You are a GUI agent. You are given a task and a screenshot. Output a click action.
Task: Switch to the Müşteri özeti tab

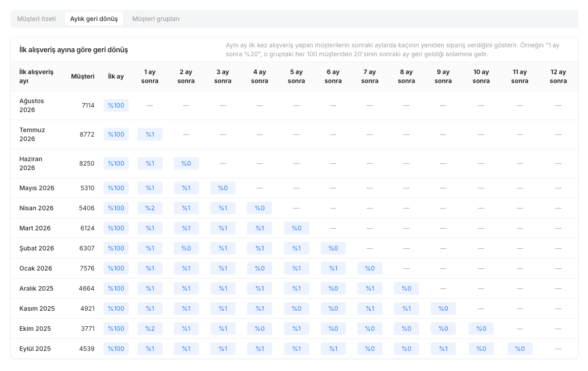(37, 19)
